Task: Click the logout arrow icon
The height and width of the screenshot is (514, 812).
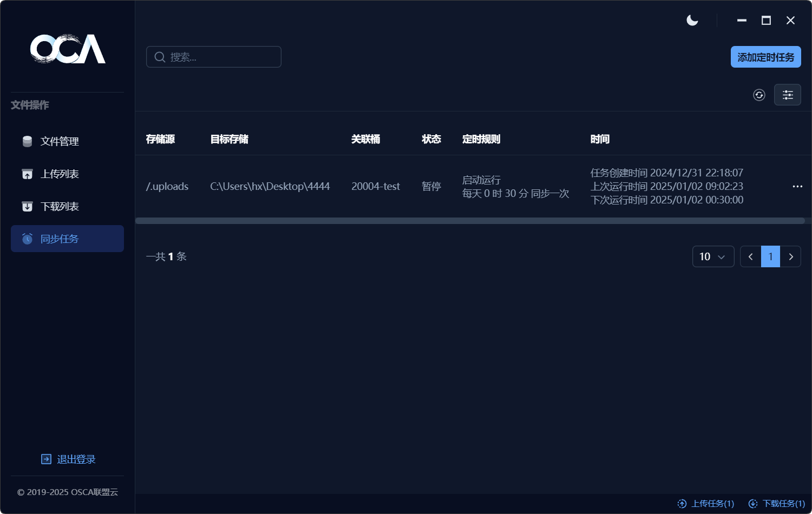Action: coord(46,459)
